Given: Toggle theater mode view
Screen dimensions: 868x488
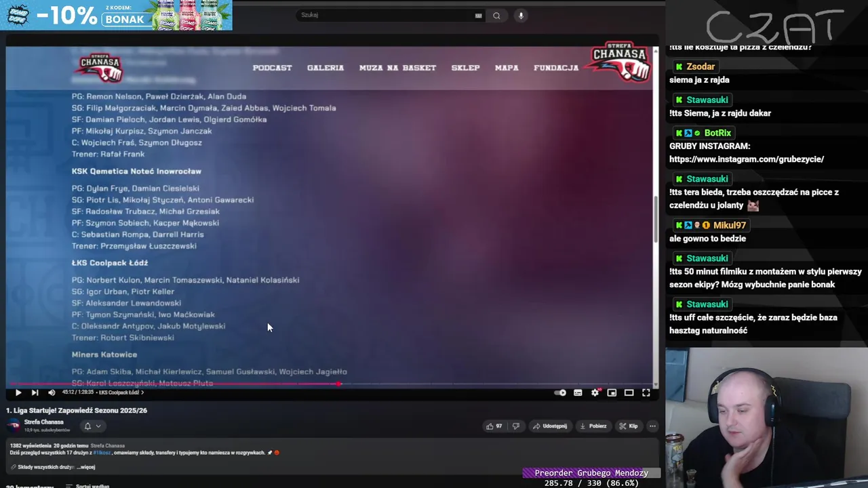Looking at the screenshot, I should 629,392.
